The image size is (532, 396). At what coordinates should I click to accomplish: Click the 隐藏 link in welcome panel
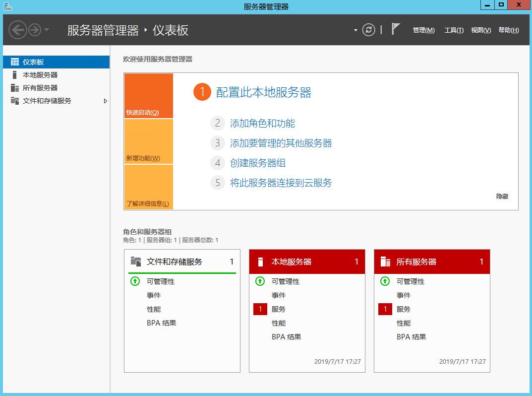click(502, 197)
